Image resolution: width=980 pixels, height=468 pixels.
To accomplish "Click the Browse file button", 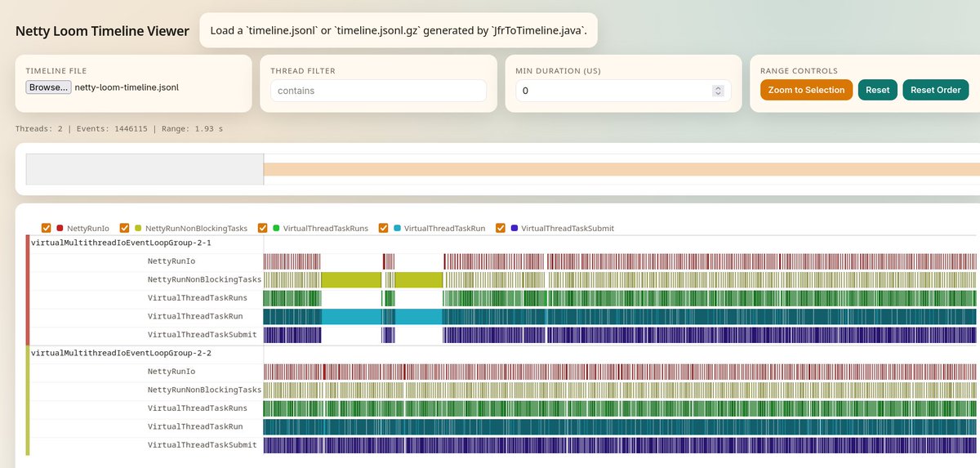I will pos(48,87).
